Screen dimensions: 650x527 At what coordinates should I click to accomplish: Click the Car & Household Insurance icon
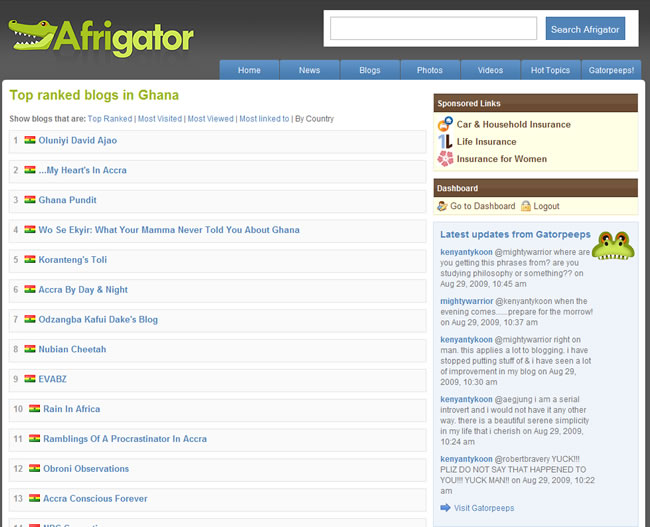coord(445,124)
